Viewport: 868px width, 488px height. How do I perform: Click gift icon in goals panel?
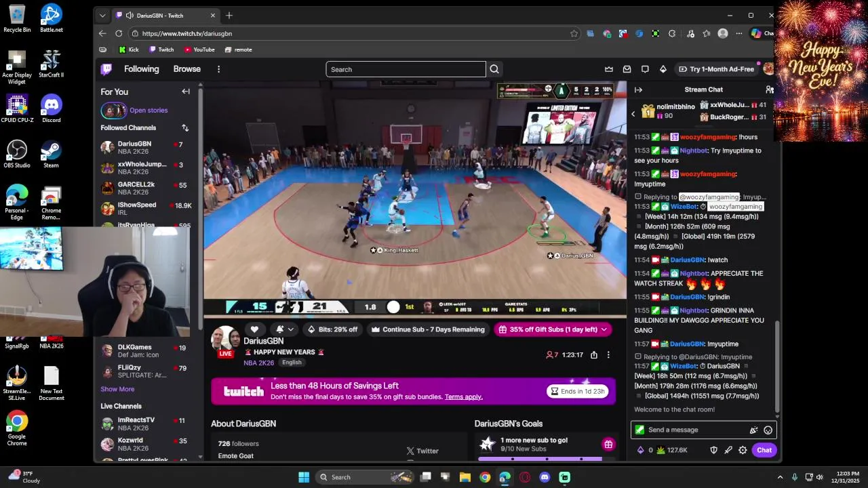[x=608, y=445]
